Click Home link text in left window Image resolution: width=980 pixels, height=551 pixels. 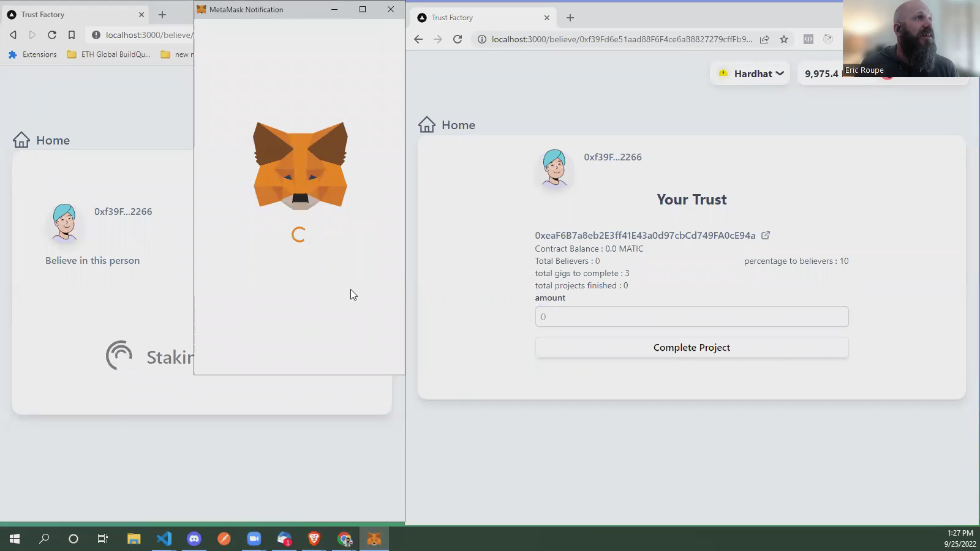(53, 140)
